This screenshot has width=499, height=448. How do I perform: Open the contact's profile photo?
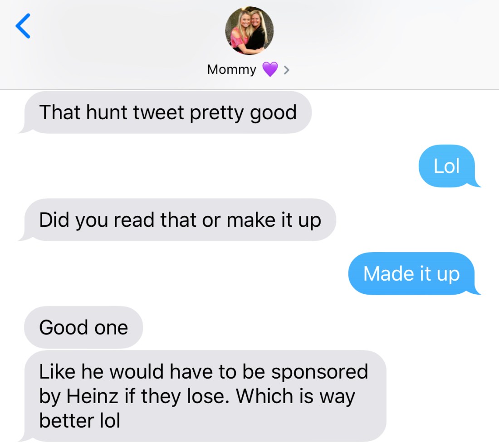[x=249, y=30]
